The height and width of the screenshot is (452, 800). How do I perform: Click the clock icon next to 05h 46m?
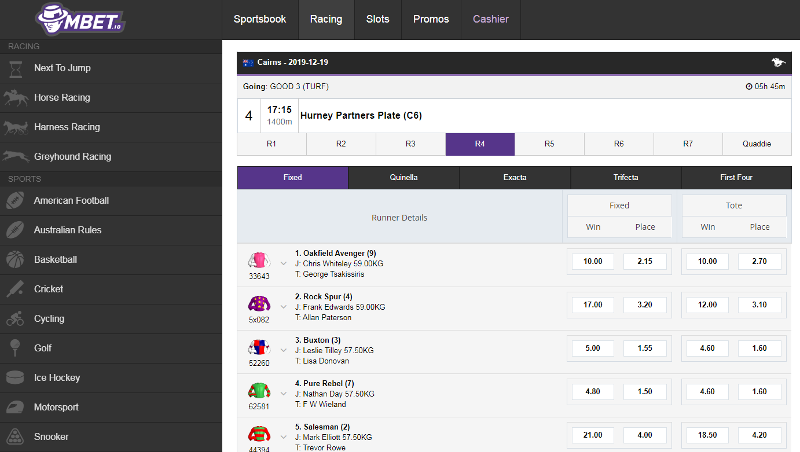coord(749,87)
